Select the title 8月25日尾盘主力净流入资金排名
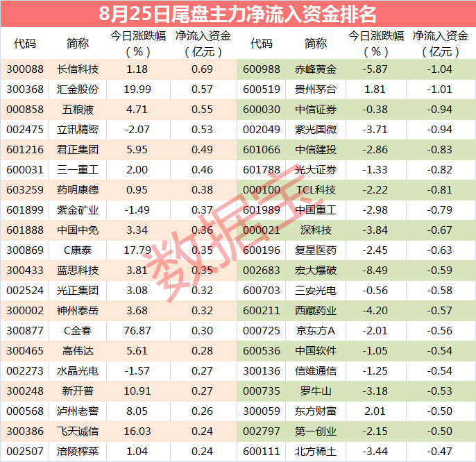The width and height of the screenshot is (476, 462). [x=237, y=14]
